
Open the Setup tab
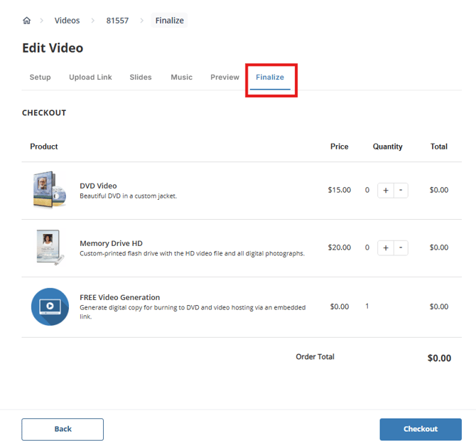tap(40, 77)
